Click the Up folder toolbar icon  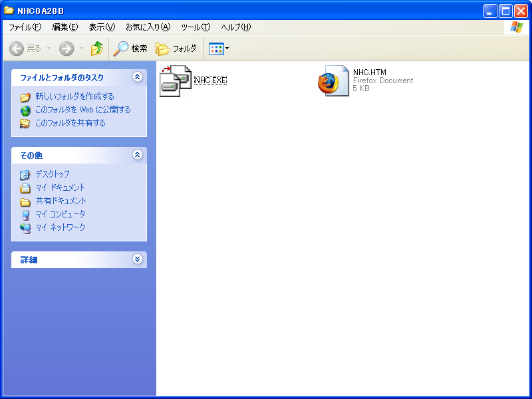click(x=97, y=49)
